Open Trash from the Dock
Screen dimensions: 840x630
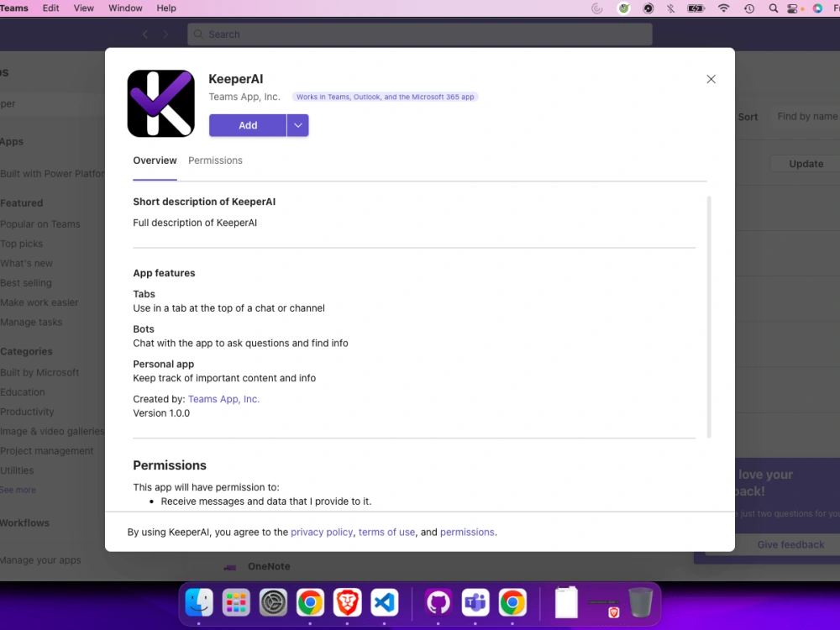[x=640, y=602]
